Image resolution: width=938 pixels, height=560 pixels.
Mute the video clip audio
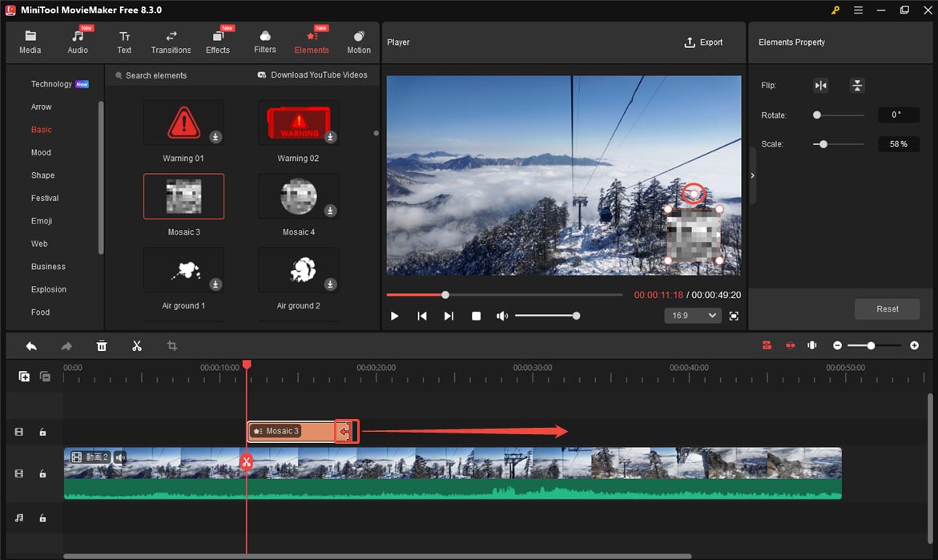(120, 457)
